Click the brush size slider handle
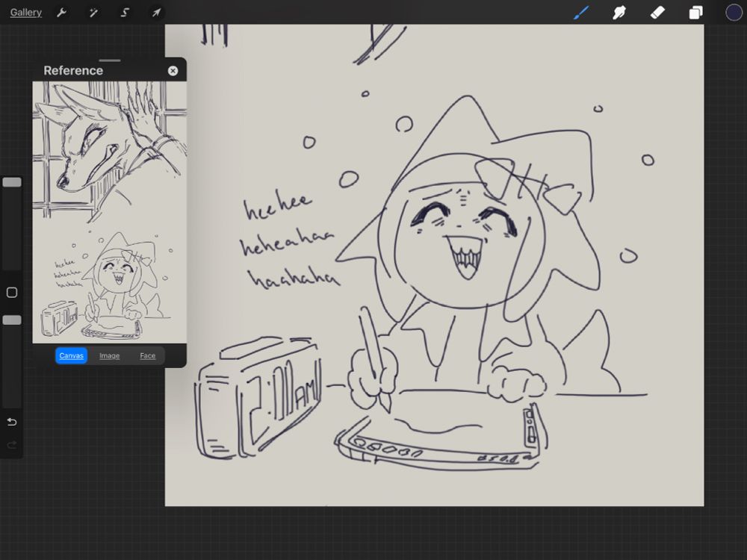The width and height of the screenshot is (747, 560). pyautogui.click(x=12, y=182)
